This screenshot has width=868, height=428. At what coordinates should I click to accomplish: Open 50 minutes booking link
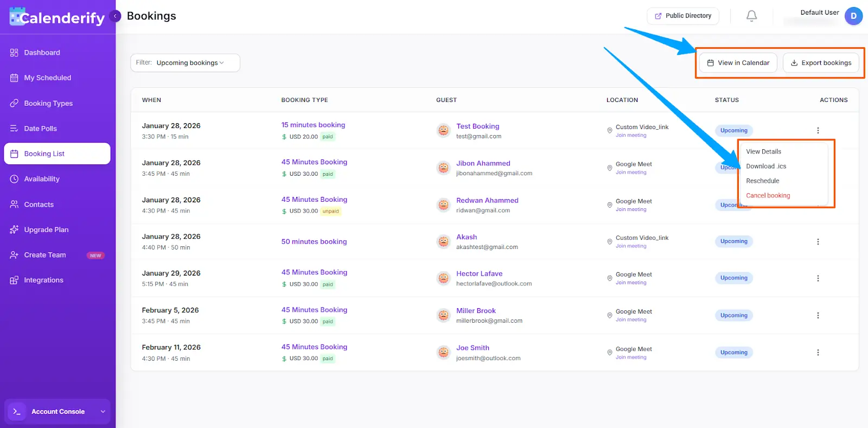314,241
